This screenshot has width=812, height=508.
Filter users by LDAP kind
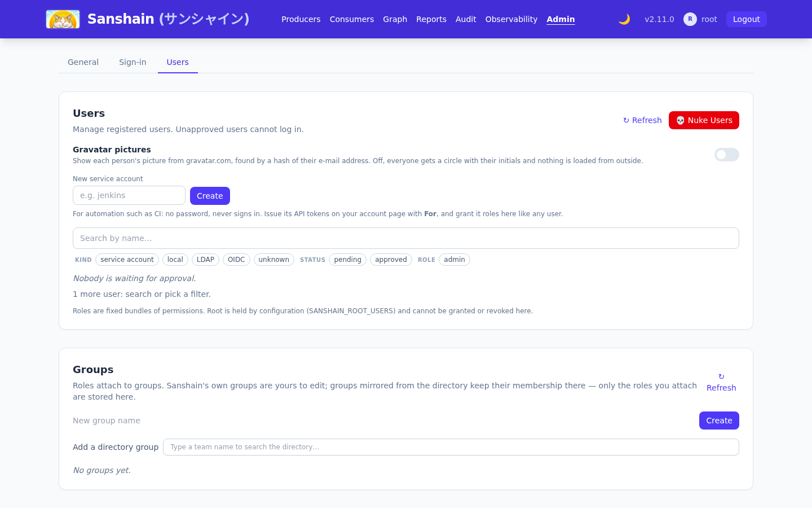(205, 260)
